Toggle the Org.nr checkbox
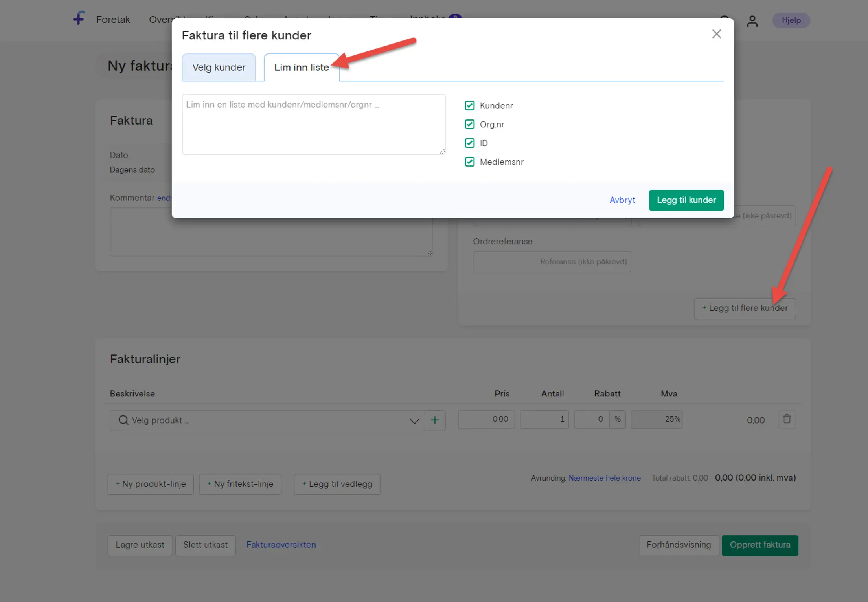This screenshot has width=868, height=602. [469, 125]
